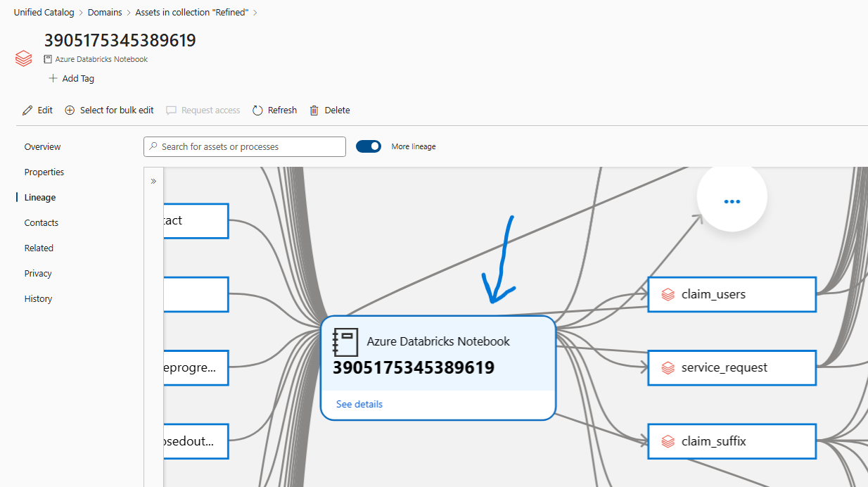The height and width of the screenshot is (487, 868).
Task: Click the notebook icon in the central lineage node
Action: [x=345, y=341]
